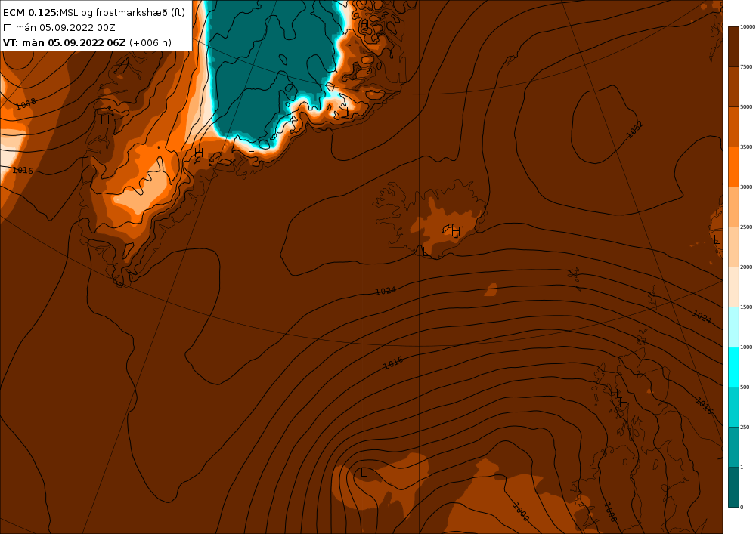Screen dimensions: 756x534
Task: Pick the bright orange 3000–3500 colorbar segment
Action: (x=733, y=167)
